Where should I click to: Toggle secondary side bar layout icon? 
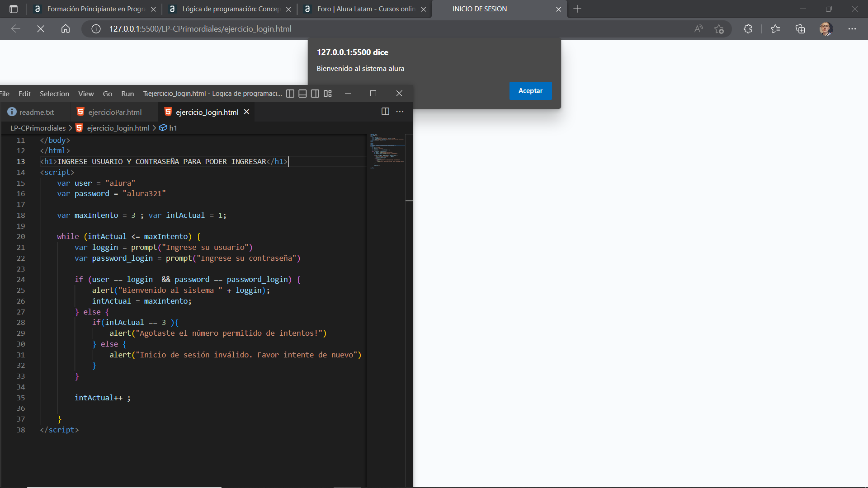click(x=315, y=94)
